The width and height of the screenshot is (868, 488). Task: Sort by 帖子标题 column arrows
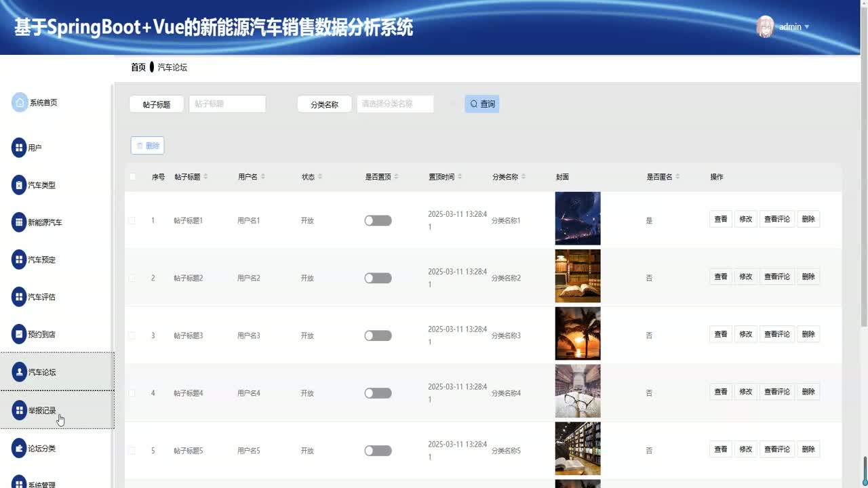[x=205, y=177]
